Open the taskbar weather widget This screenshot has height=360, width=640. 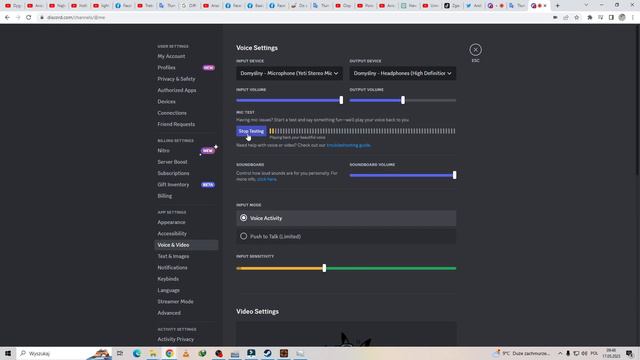[x=522, y=353]
